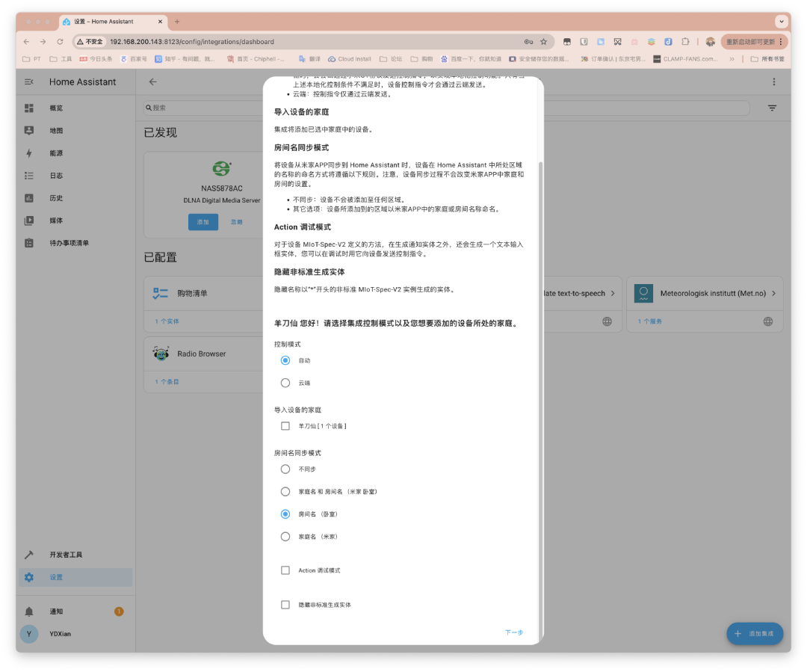This screenshot has height=672, width=807.
Task: Open 开发者工具 developer tools icon
Action: pyautogui.click(x=29, y=555)
